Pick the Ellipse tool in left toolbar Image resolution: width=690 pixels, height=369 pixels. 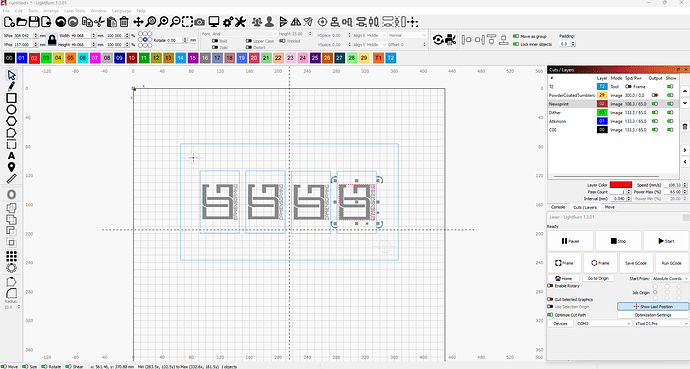[11, 110]
